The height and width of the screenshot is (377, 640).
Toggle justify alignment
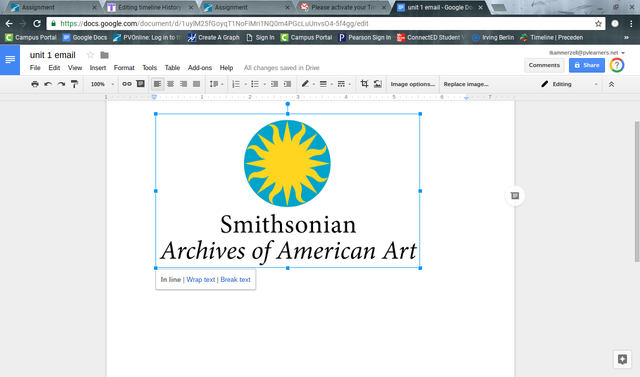pyautogui.click(x=196, y=84)
